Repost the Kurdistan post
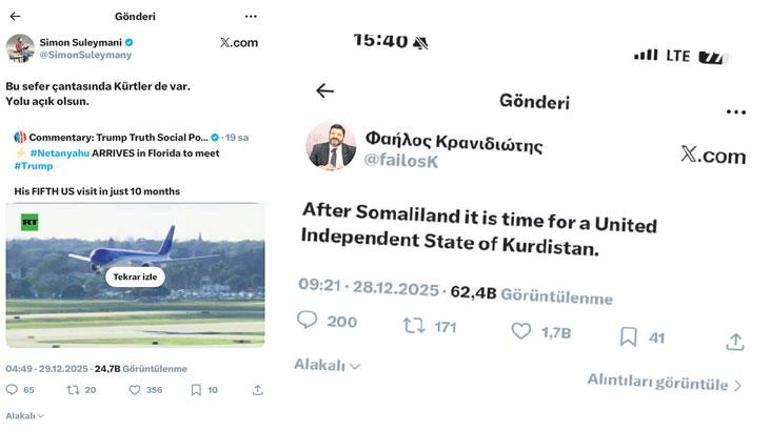 pos(413,325)
